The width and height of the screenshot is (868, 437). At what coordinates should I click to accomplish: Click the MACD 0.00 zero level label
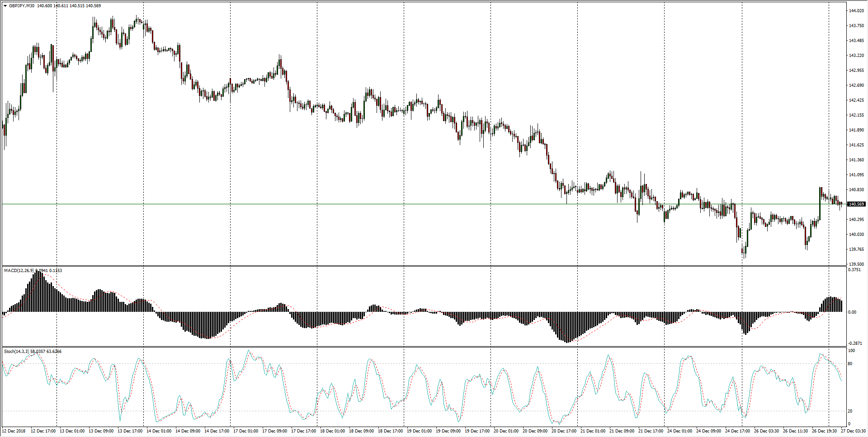(x=852, y=312)
